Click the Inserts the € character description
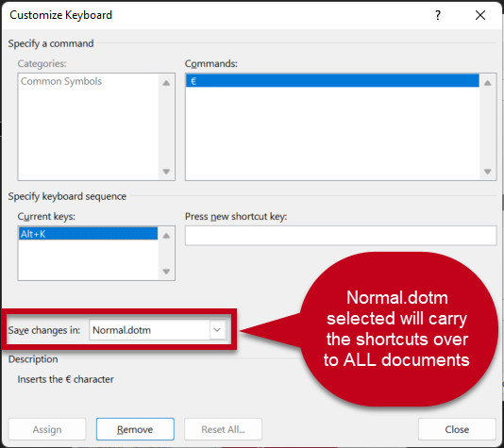504x448 pixels. 65,379
